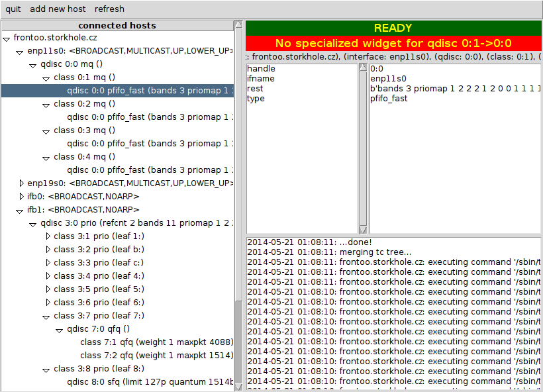The width and height of the screenshot is (543, 392).
Task: Expand class 3:5 prio (leaf 5:)
Action: (x=48, y=289)
